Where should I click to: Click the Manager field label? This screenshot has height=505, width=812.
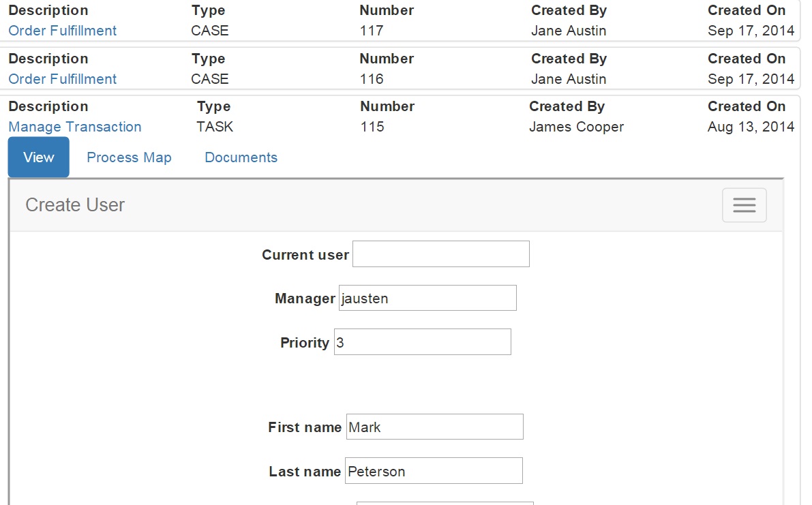point(305,299)
